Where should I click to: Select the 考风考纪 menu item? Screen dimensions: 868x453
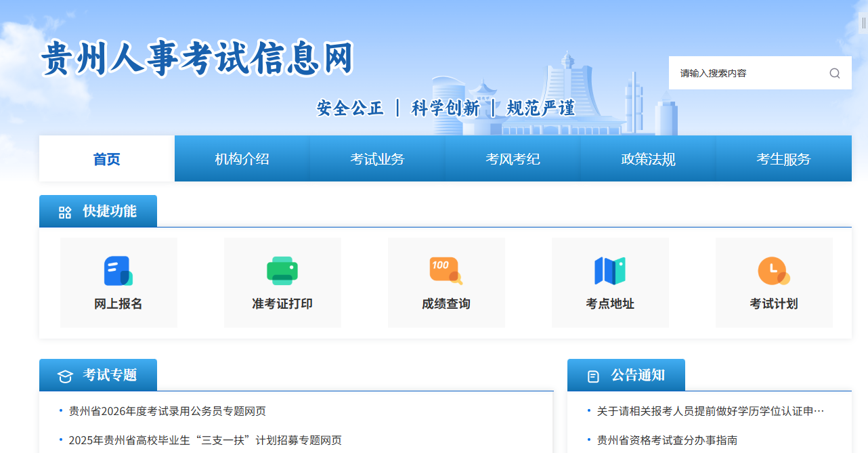click(x=513, y=158)
